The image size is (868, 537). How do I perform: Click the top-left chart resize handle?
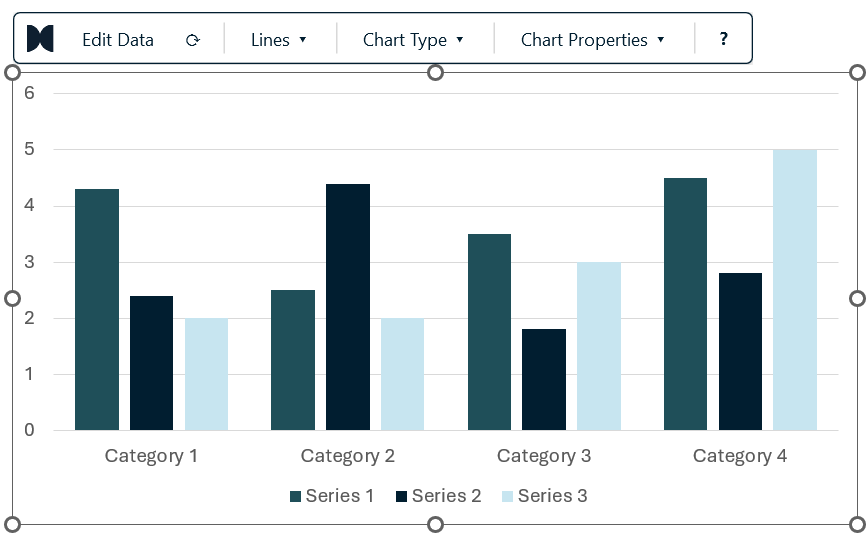pyautogui.click(x=12, y=73)
